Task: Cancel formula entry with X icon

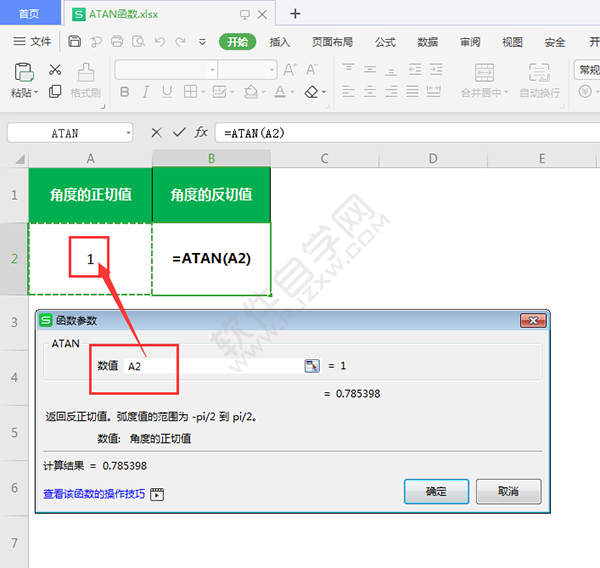Action: click(157, 133)
